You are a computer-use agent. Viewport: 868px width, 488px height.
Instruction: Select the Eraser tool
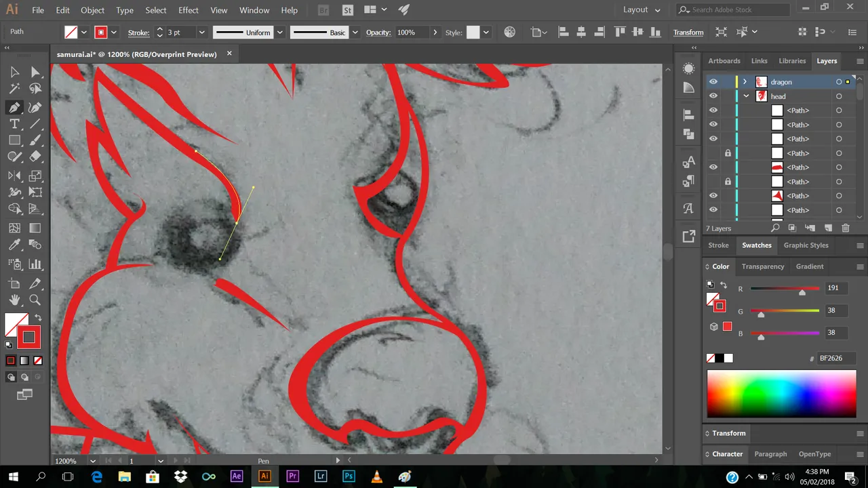(x=35, y=157)
